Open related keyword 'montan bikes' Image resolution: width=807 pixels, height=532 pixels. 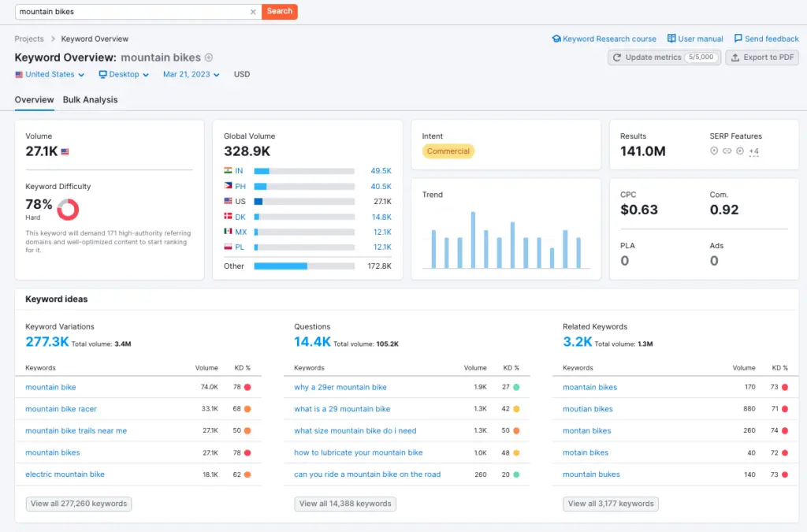pos(586,430)
